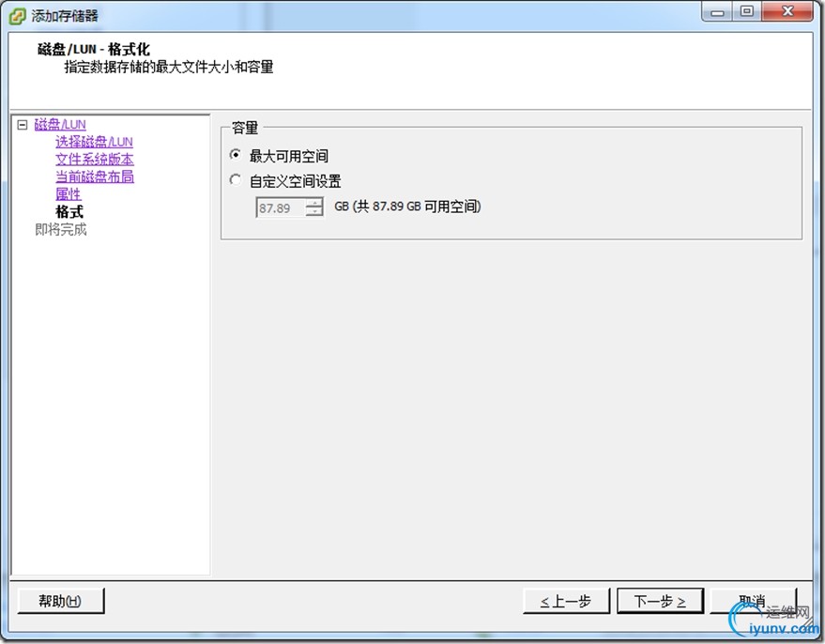The height and width of the screenshot is (644, 825).
Task: Collapse the 磁盘/LUN tree node
Action: point(23,125)
